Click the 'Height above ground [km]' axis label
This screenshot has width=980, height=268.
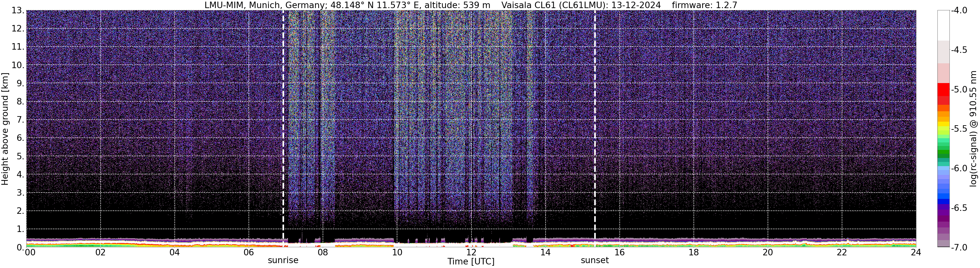(5, 129)
